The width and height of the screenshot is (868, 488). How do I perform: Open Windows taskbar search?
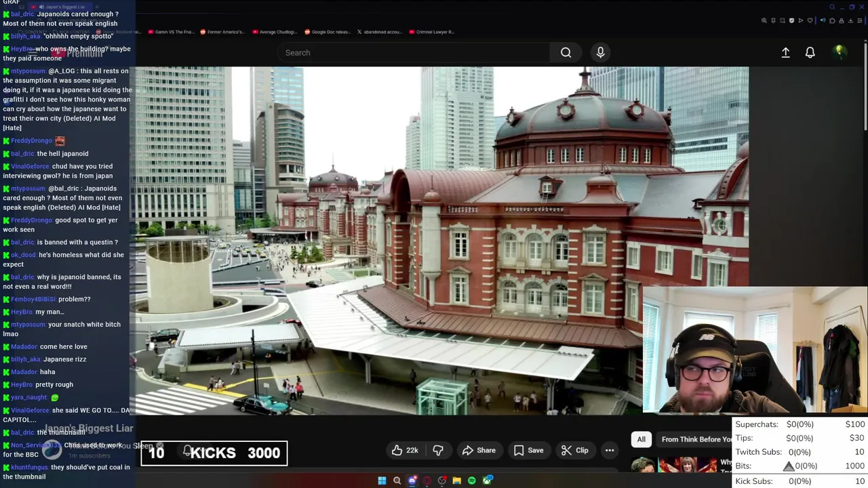click(397, 481)
